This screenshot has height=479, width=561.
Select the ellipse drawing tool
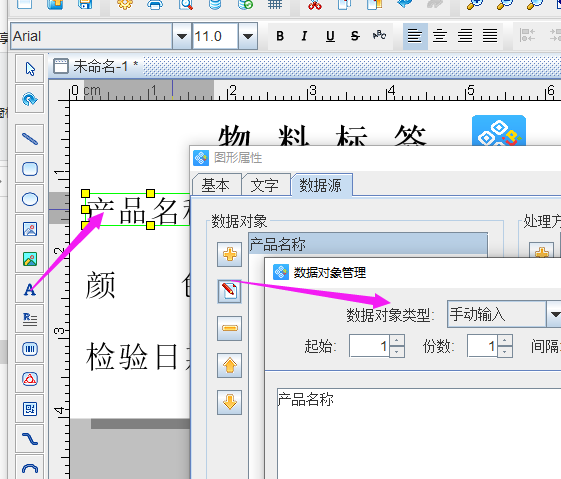click(30, 199)
